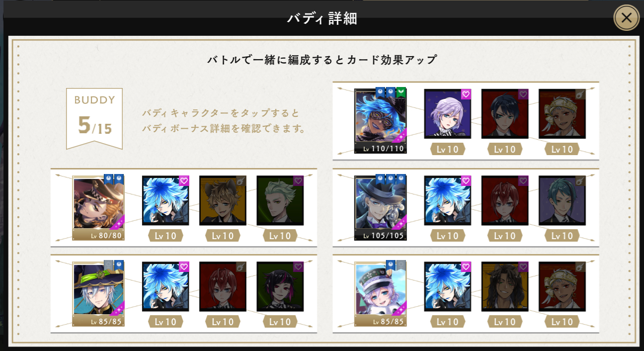The height and width of the screenshot is (351, 644).
Task: Select the Lv 105/105 top hat card
Action: click(380, 208)
